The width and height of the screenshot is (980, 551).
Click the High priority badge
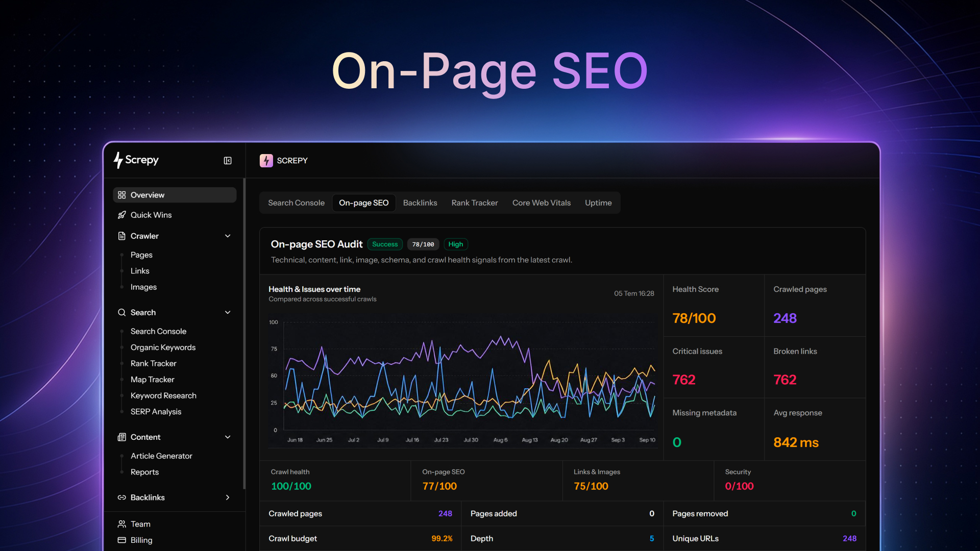[x=456, y=244]
